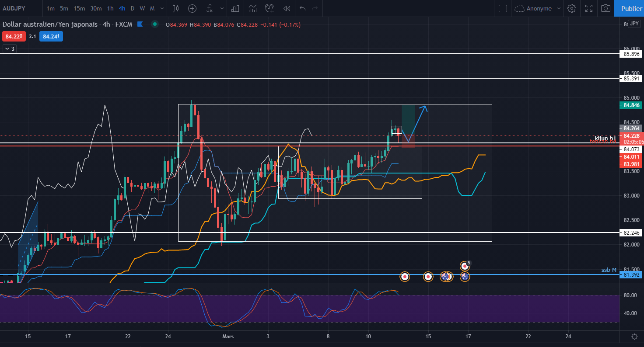Image resolution: width=644 pixels, height=347 pixels.
Task: Expand the timeframe list dropdown arrow
Action: (163, 8)
